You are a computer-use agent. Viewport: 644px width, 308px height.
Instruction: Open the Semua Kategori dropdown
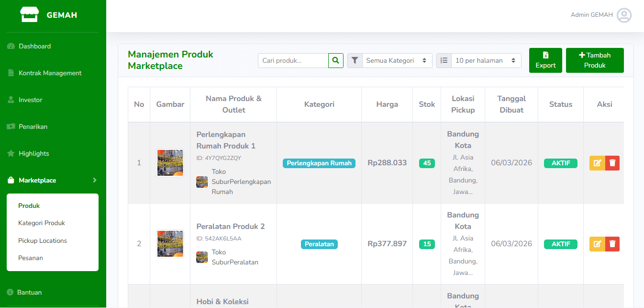[x=397, y=60]
